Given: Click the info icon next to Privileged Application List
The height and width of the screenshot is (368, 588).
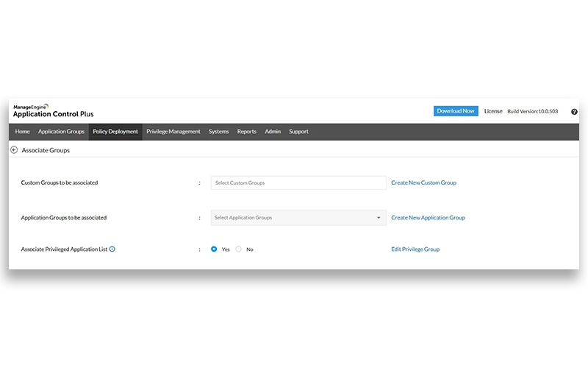Looking at the screenshot, I should (x=112, y=249).
